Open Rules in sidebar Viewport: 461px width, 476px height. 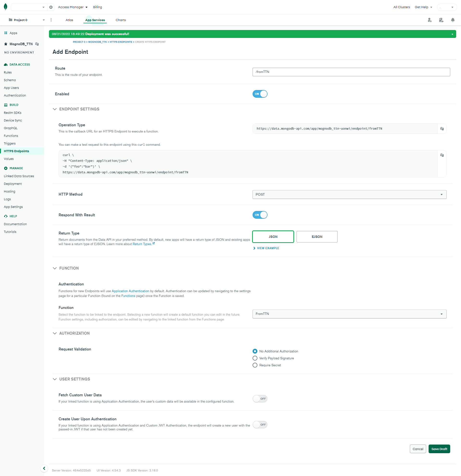(8, 72)
